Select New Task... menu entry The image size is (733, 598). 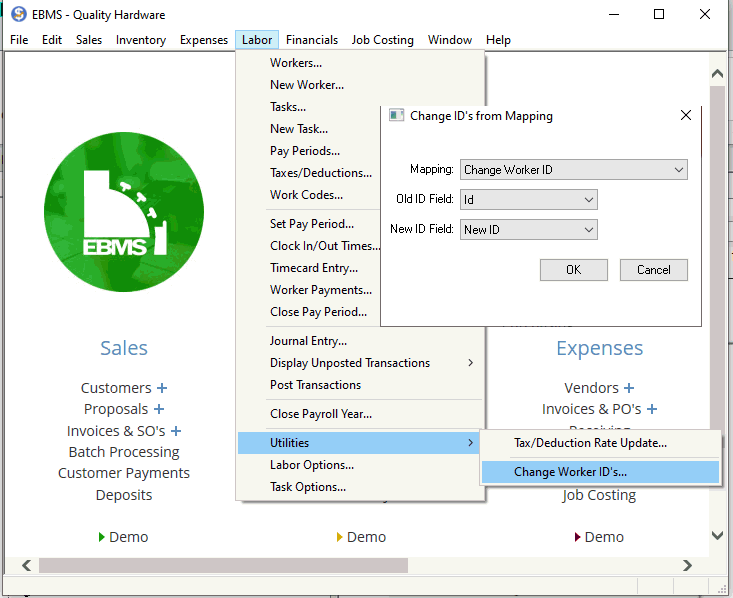click(x=299, y=129)
